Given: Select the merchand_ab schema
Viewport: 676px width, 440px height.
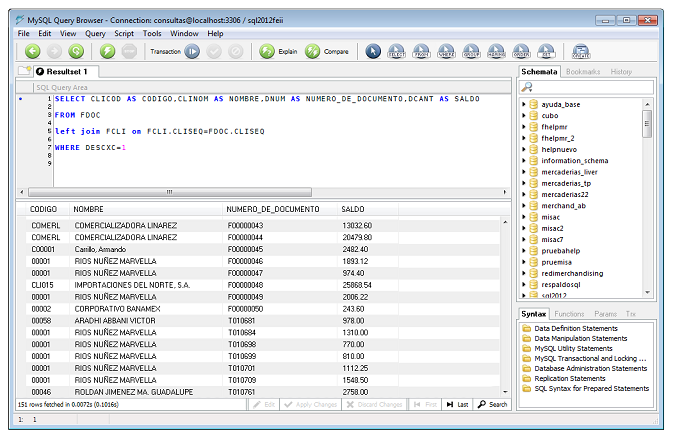Looking at the screenshot, I should point(563,206).
